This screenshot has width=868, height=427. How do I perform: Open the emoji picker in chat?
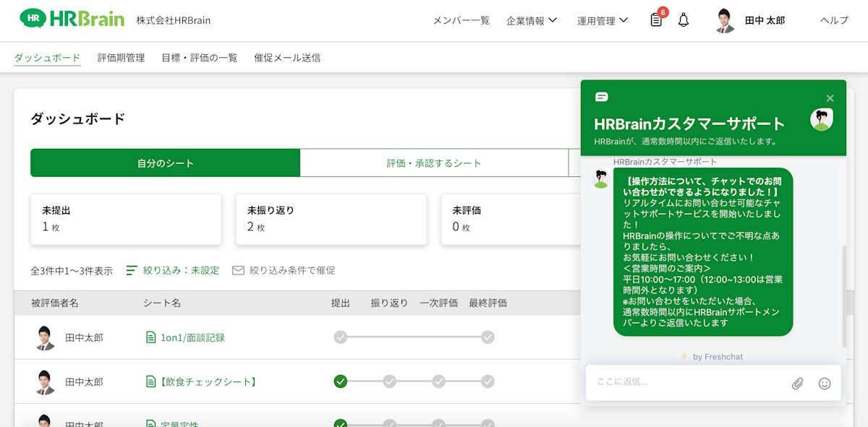click(x=825, y=384)
